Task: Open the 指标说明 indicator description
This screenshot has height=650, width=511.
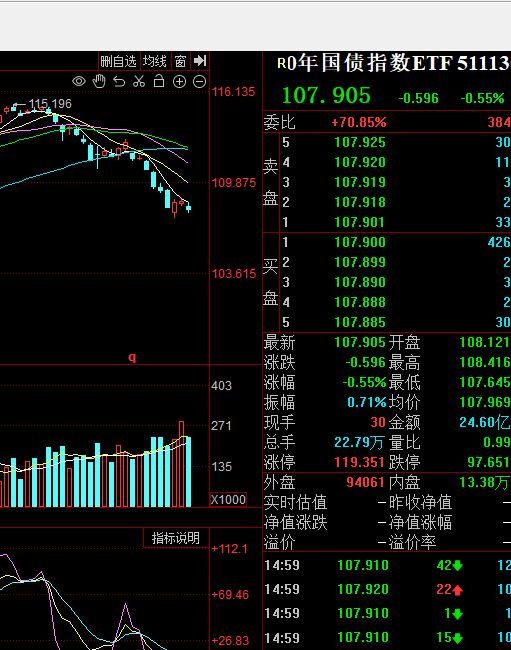Action: click(176, 538)
